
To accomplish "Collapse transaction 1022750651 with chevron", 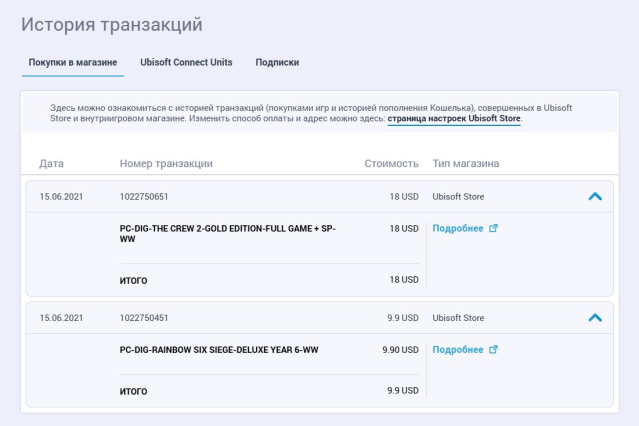I will [595, 196].
